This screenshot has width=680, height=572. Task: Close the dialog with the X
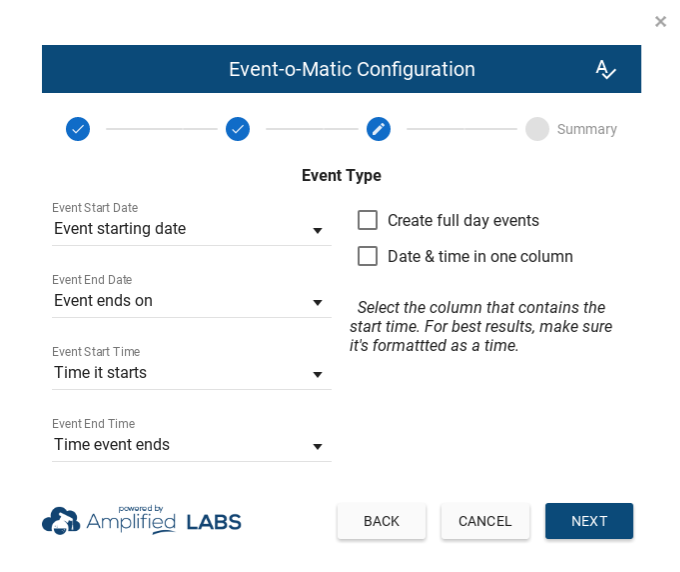tap(660, 21)
